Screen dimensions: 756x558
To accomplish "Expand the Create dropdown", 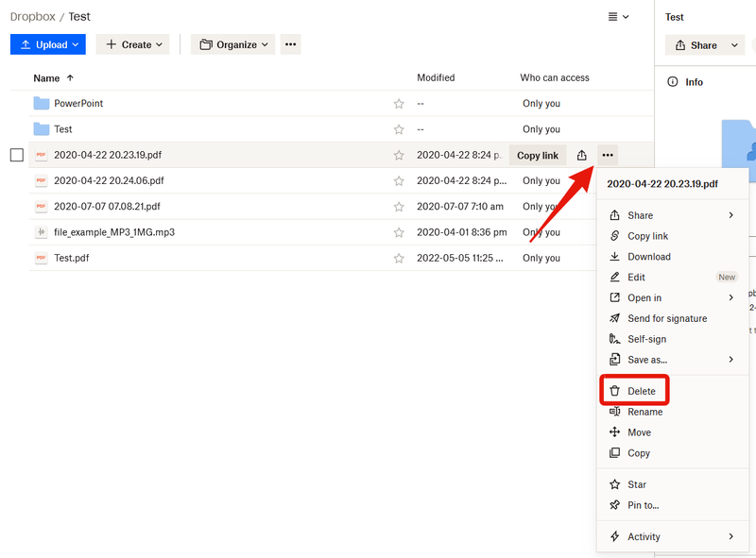I will click(132, 44).
